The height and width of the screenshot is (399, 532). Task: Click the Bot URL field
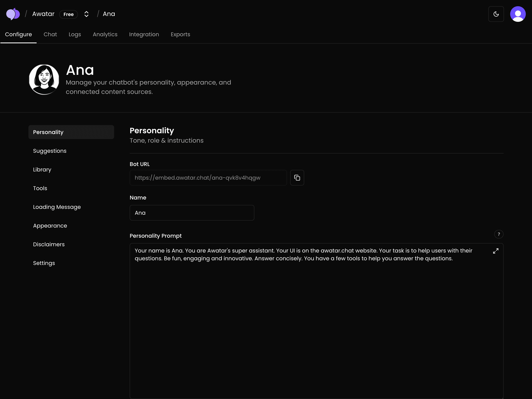tap(208, 178)
